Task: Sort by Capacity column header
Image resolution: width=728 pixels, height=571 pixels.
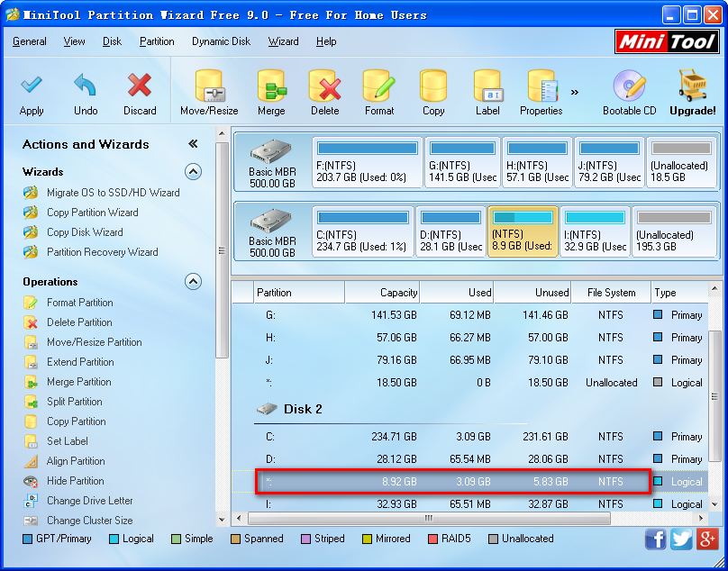Action: (x=382, y=293)
